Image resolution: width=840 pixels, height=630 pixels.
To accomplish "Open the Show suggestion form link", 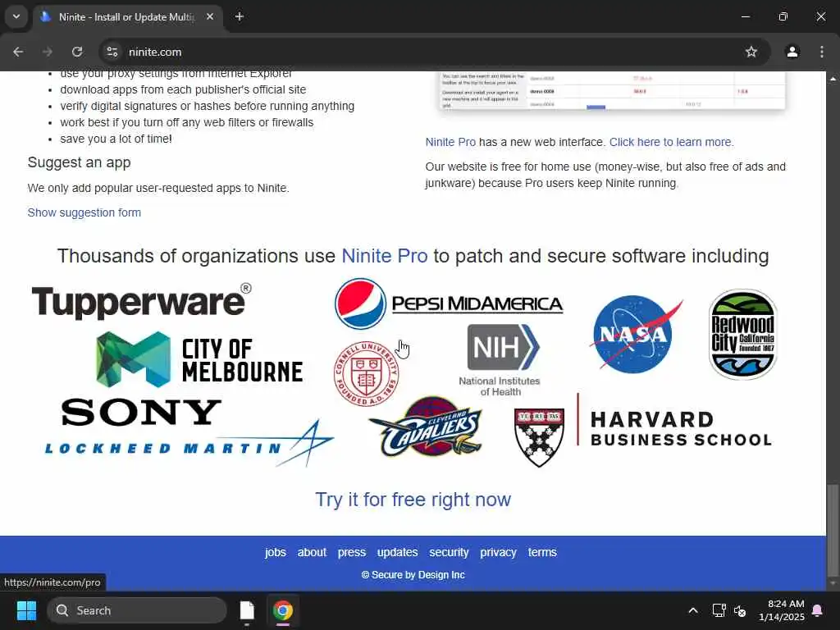I will (84, 212).
